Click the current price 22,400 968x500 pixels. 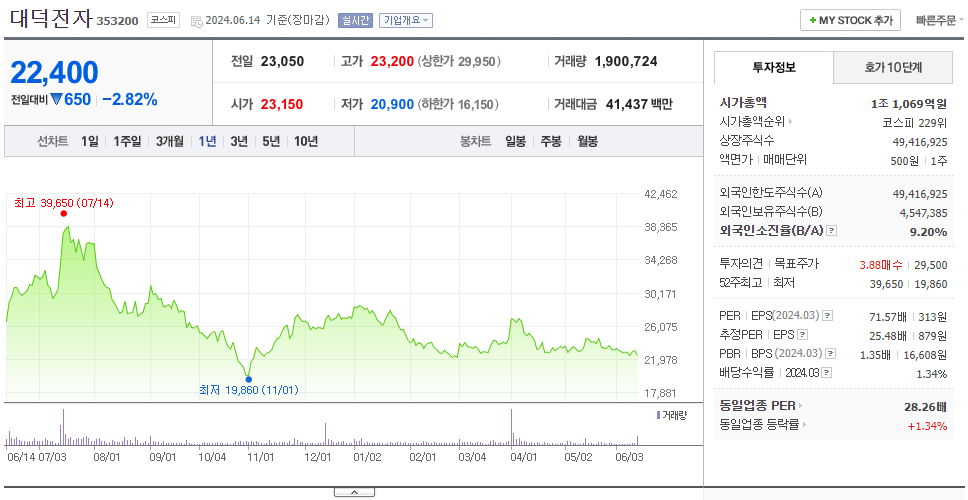coord(54,73)
